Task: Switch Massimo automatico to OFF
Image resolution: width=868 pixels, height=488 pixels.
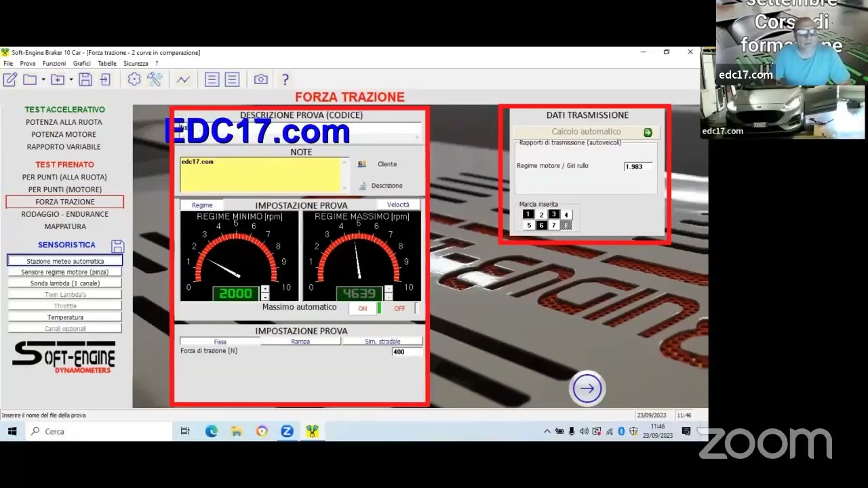Action: point(399,308)
